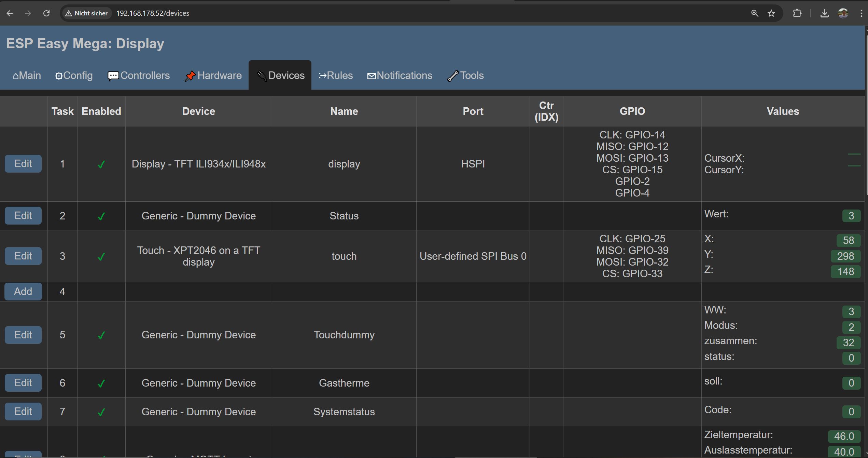Click the browser back arrow

(10, 13)
